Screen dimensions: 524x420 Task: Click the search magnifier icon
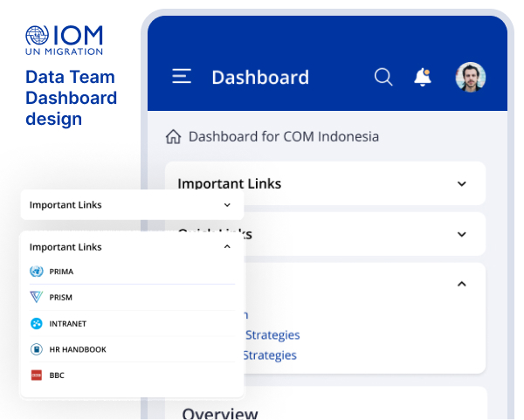tap(383, 77)
